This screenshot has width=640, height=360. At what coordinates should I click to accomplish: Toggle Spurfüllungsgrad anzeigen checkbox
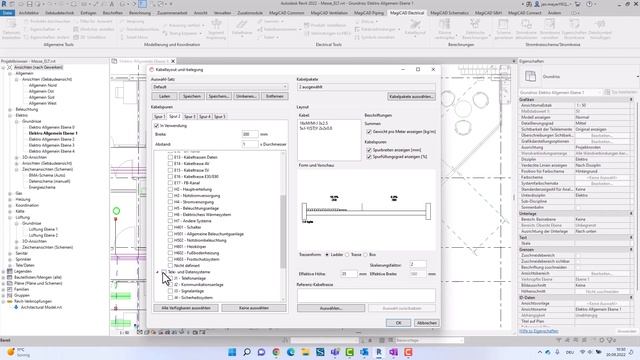(369, 156)
